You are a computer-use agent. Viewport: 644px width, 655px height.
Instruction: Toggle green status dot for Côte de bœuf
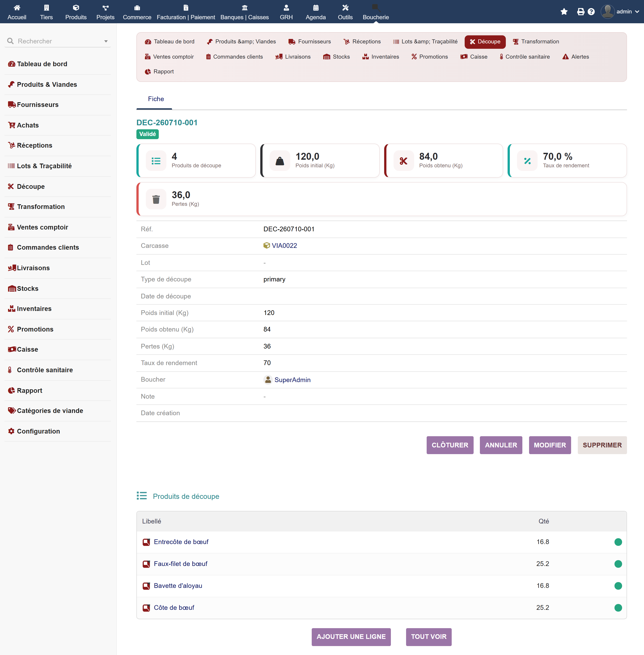coord(618,608)
